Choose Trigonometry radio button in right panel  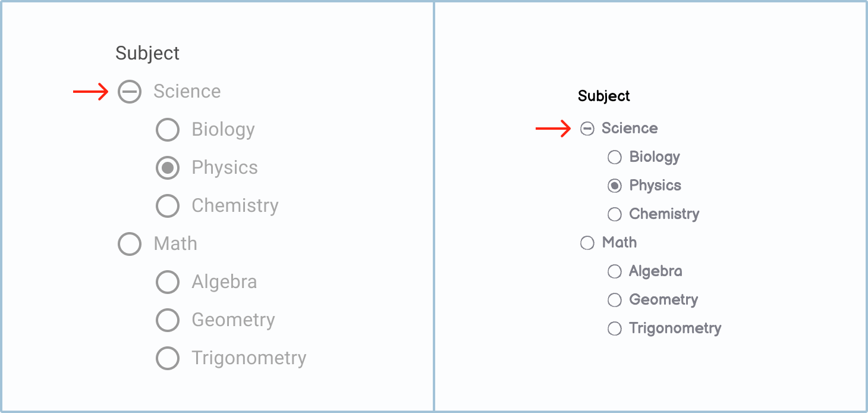[614, 328]
